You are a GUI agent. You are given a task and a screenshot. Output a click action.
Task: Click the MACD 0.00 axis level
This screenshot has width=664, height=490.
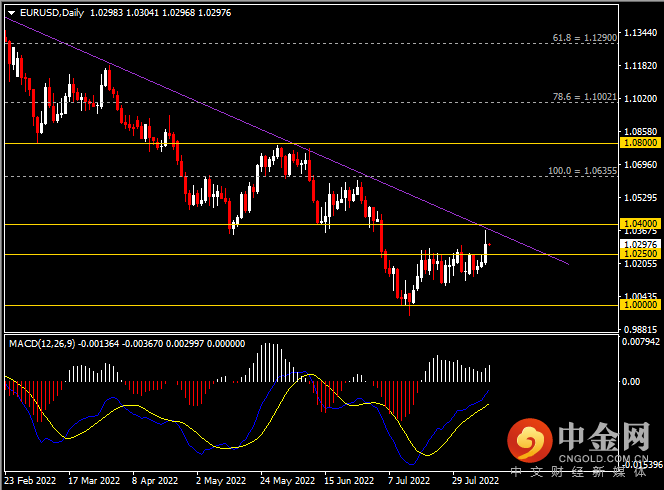tap(631, 382)
